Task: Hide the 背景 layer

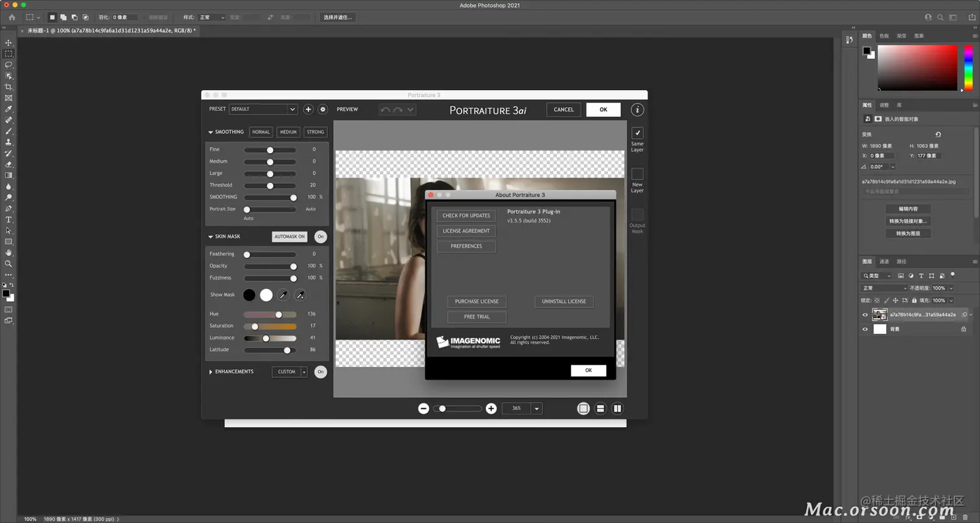Action: pos(865,329)
